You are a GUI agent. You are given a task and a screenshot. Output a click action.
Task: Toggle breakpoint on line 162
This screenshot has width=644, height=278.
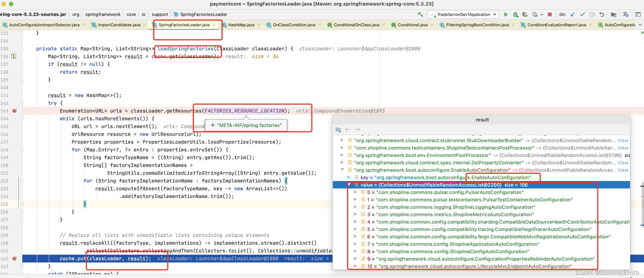point(14,258)
